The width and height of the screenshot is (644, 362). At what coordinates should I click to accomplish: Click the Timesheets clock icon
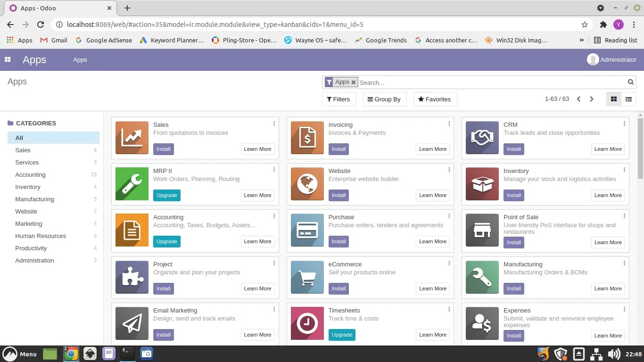[307, 323]
